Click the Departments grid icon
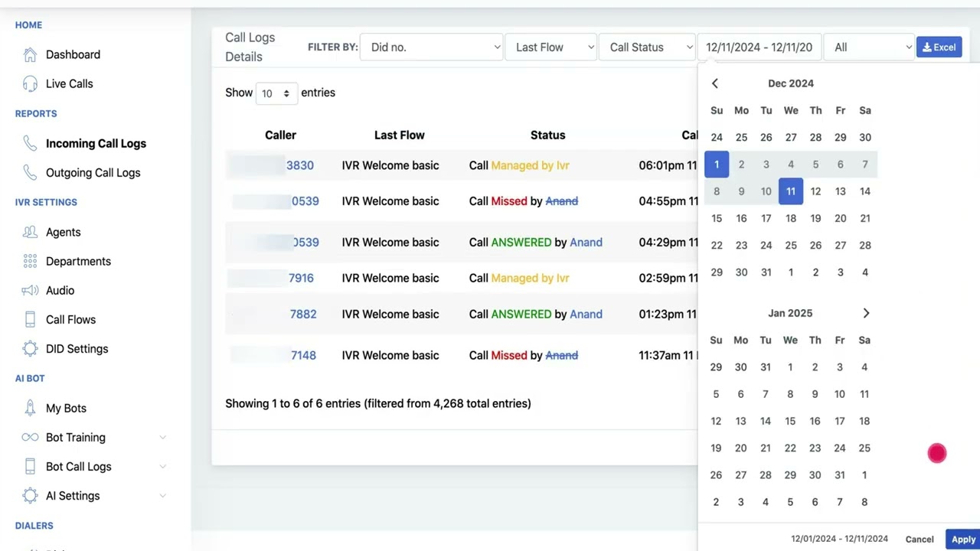Screen dimensions: 980x551 click(x=30, y=261)
